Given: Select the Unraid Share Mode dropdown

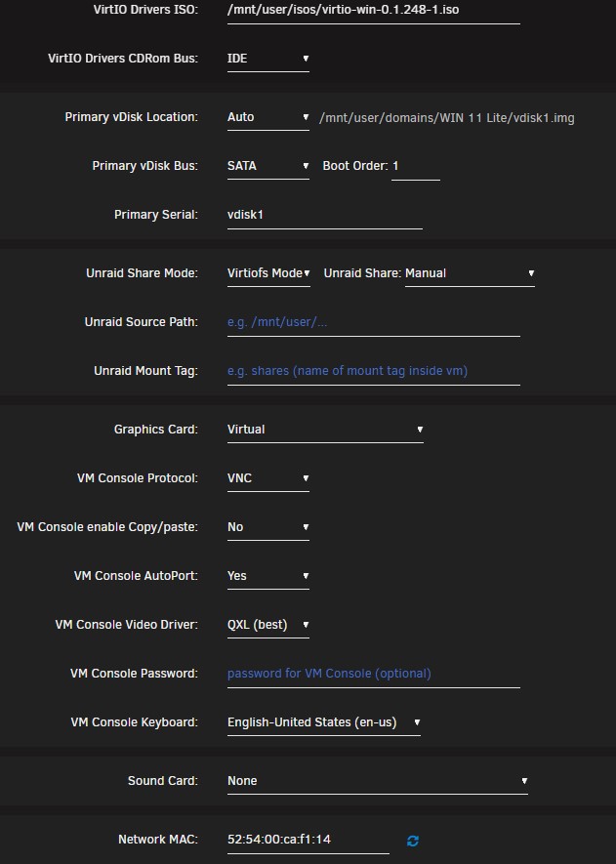Looking at the screenshot, I should coord(268,274).
